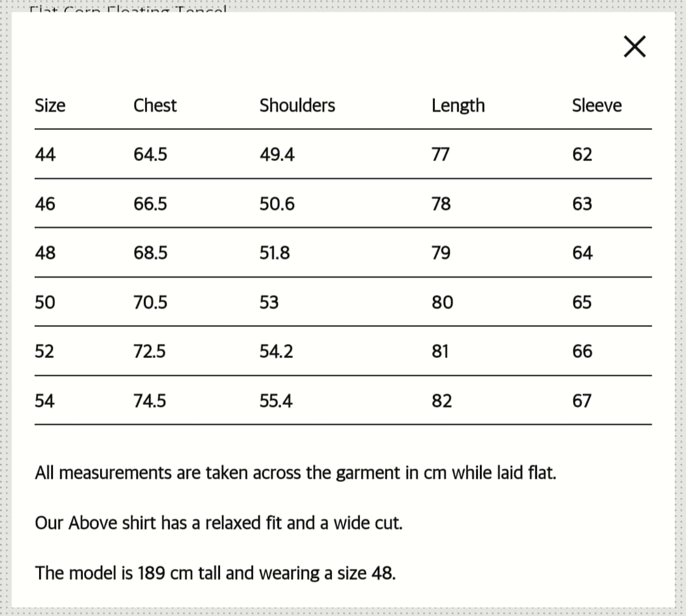The height and width of the screenshot is (616, 686).
Task: Click the 80 length value
Action: [442, 303]
